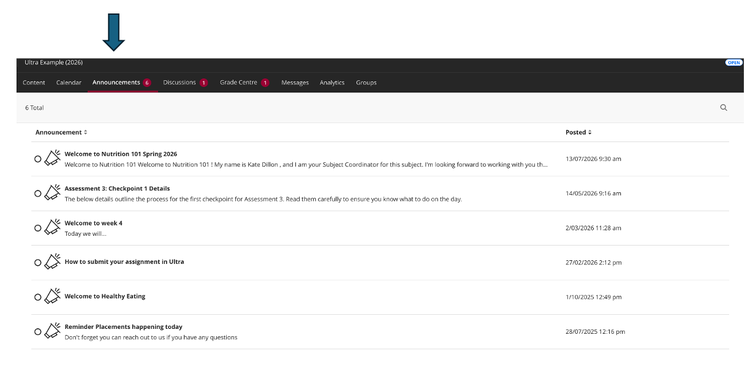Viewport: 750px width, 365px height.
Task: Click the 6 Total count text
Action: [x=34, y=108]
